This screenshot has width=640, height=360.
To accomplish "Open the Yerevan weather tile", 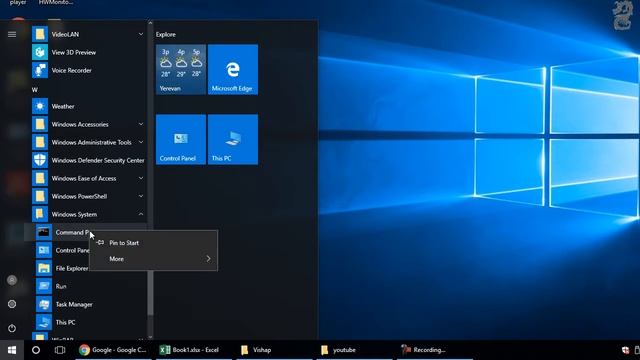I will [181, 69].
